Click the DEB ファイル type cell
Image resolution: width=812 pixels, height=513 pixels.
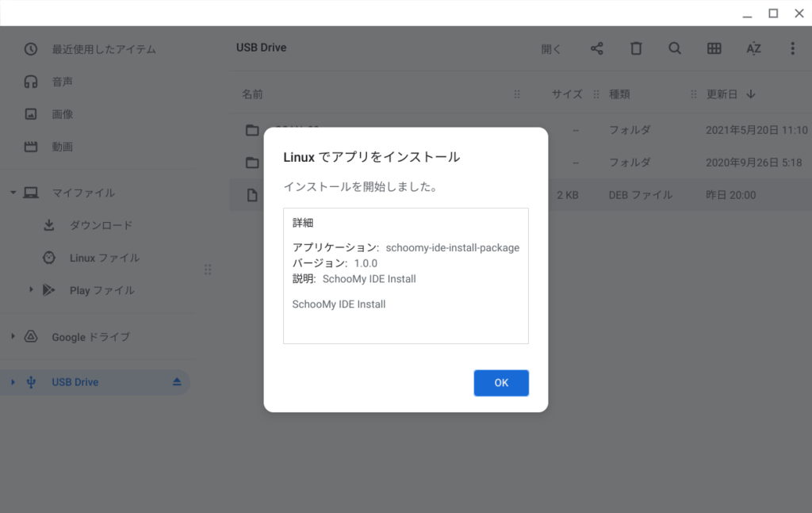tap(641, 195)
